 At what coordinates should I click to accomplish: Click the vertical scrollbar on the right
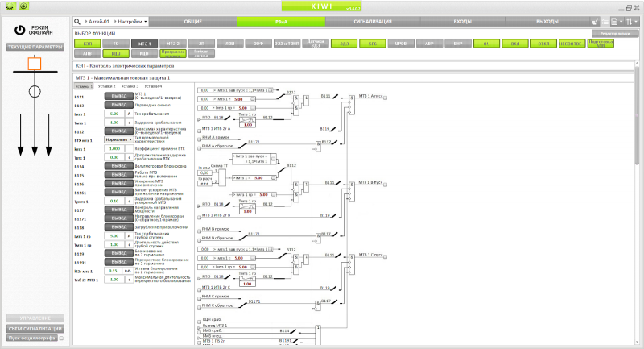point(637,115)
